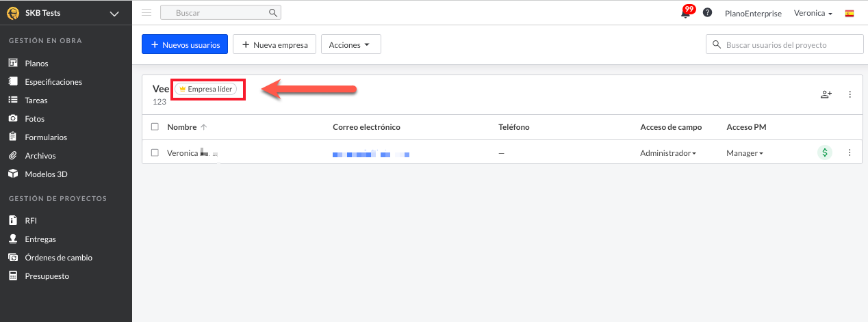Expand the Acciones dropdown
This screenshot has height=322, width=868.
[350, 44]
